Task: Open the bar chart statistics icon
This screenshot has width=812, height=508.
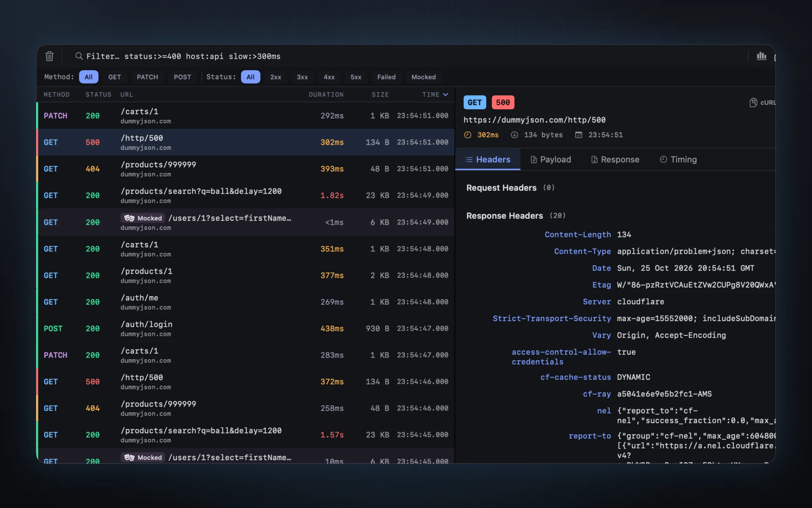Action: pos(761,56)
